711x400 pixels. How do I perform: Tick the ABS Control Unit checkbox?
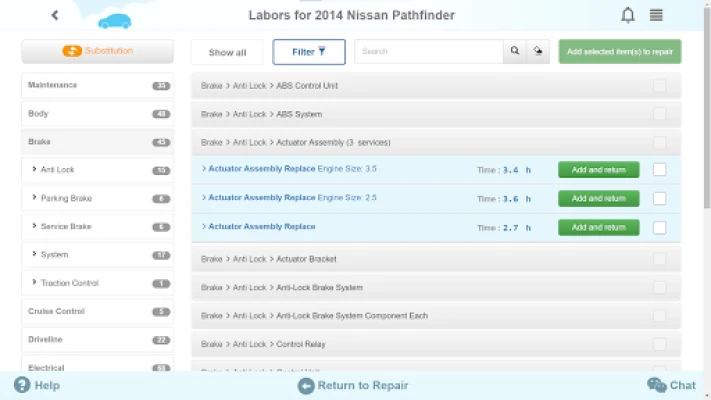(659, 86)
